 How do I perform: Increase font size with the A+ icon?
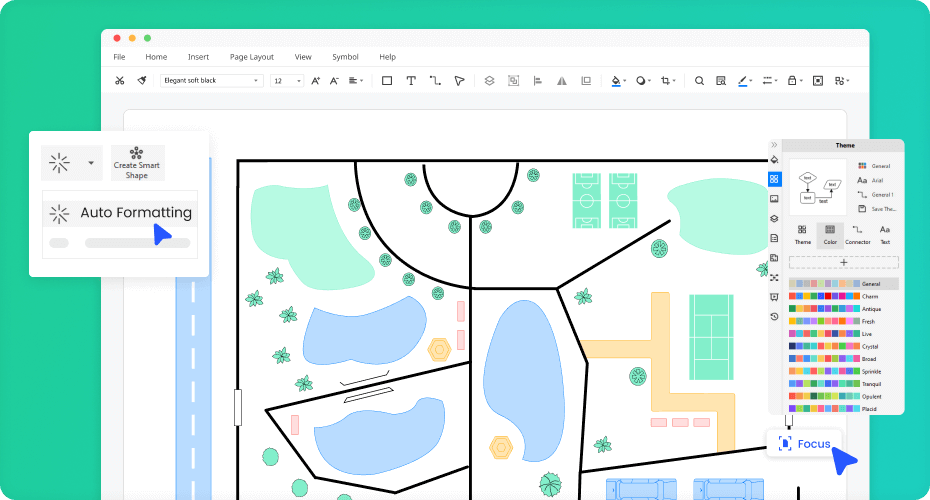click(x=316, y=81)
